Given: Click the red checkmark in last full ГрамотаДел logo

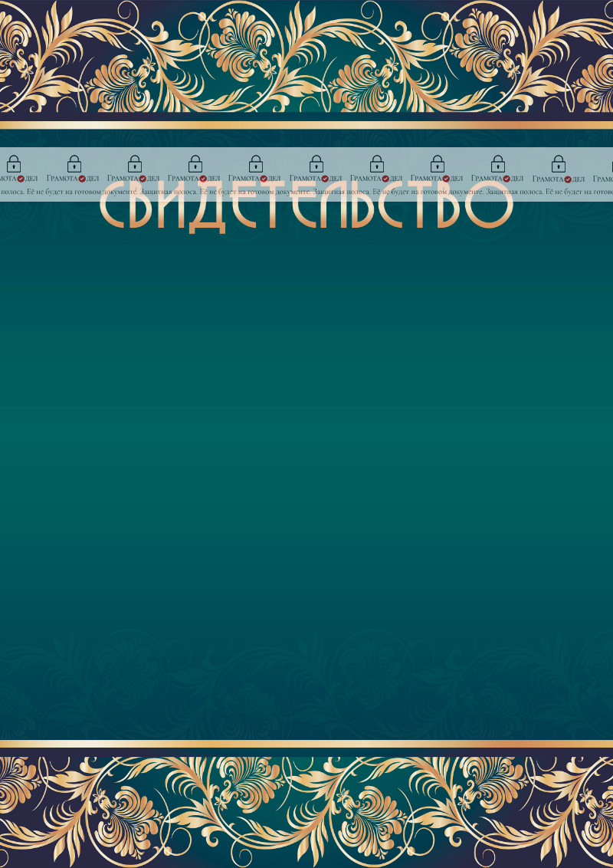Looking at the screenshot, I should pos(567,179).
